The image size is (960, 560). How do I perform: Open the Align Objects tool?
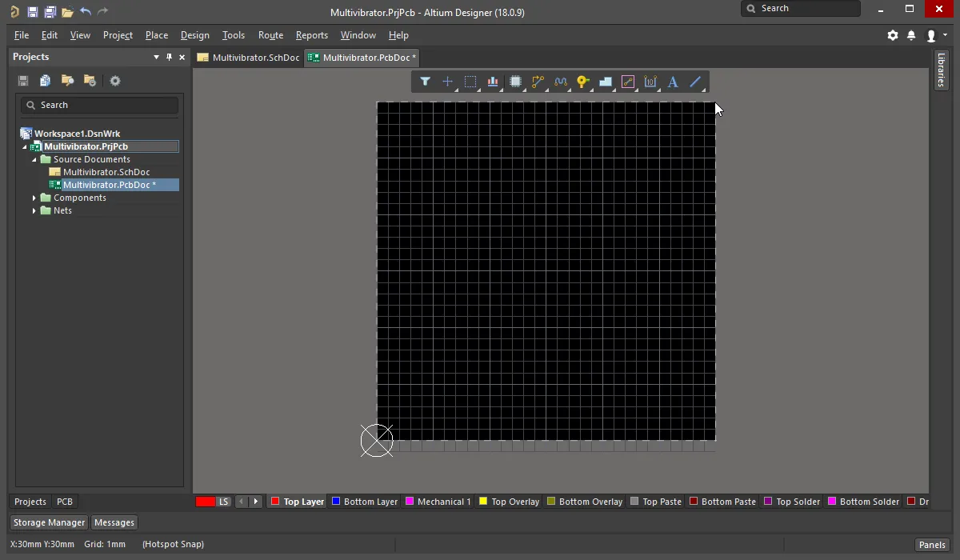(x=493, y=82)
